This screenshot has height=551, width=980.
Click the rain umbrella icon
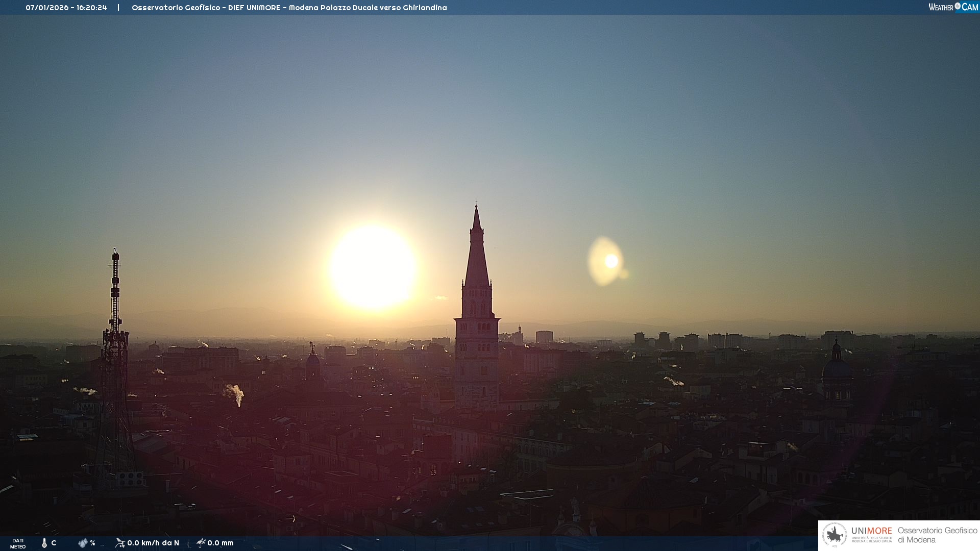(201, 543)
